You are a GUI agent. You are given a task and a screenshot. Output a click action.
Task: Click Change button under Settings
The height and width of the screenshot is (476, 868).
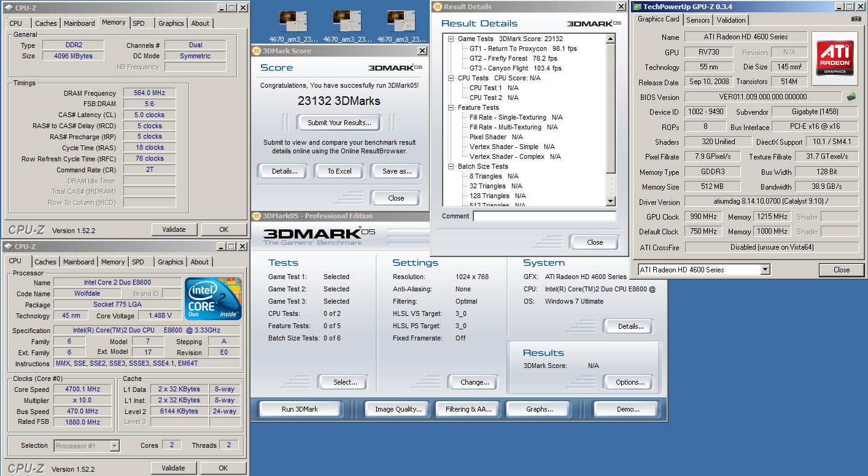[475, 382]
